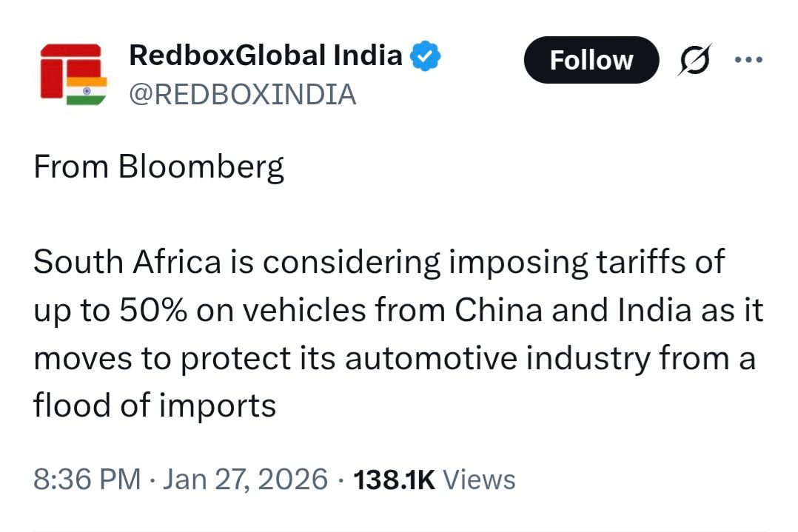Follow the RedboxGlobal India account
The image size is (798, 532).
coord(591,60)
